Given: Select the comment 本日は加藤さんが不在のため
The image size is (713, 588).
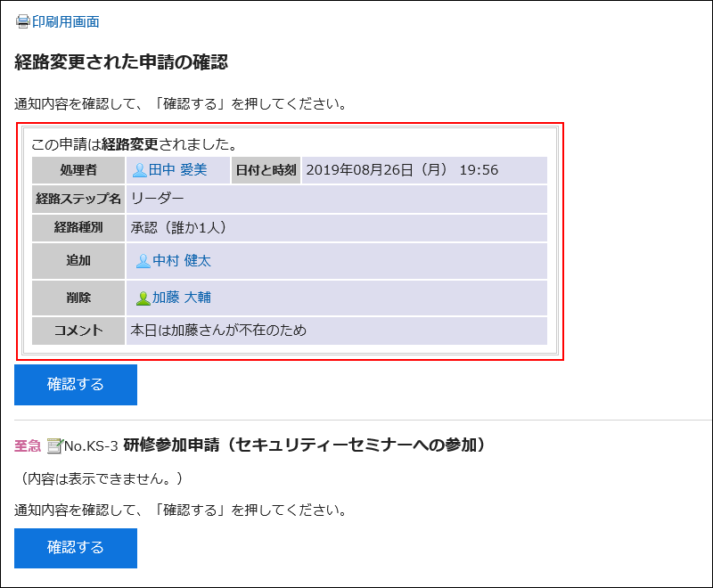Looking at the screenshot, I should [218, 331].
